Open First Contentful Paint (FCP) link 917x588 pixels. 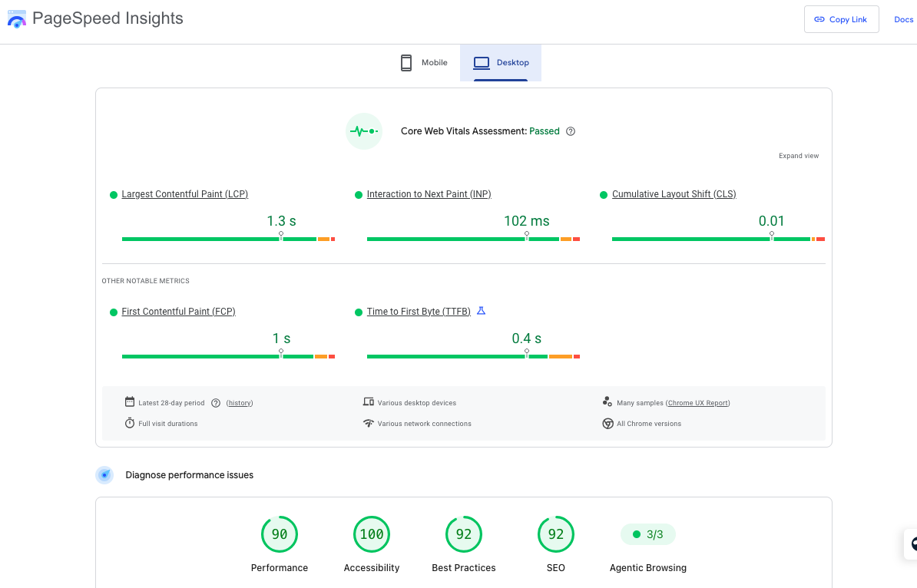[178, 312]
